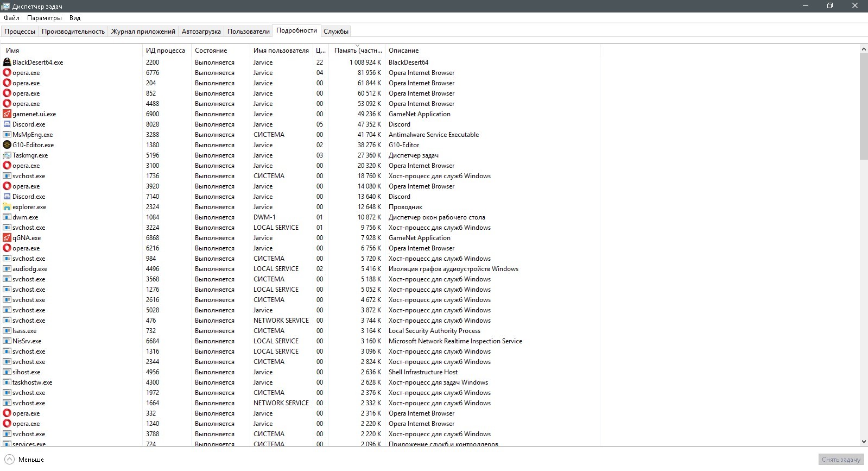Switch to the Службы tab
This screenshot has height=471, width=868.
(x=336, y=32)
